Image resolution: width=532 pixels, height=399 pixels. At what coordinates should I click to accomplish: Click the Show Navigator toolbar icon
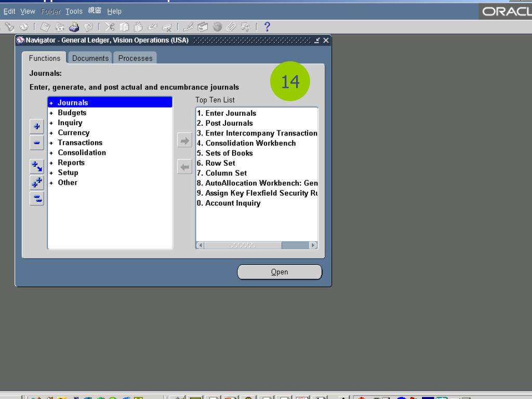24,26
